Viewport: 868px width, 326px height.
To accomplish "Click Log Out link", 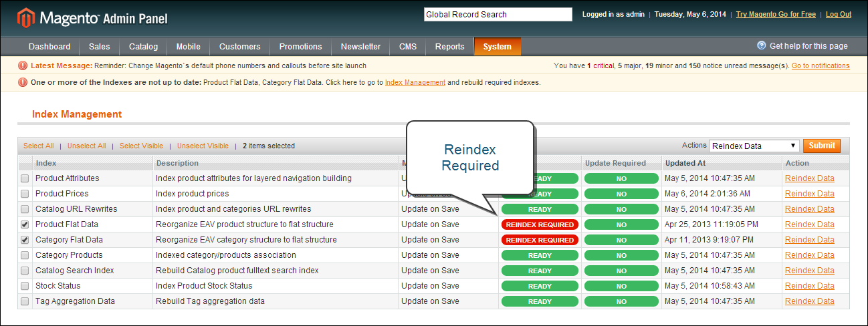I will (839, 14).
